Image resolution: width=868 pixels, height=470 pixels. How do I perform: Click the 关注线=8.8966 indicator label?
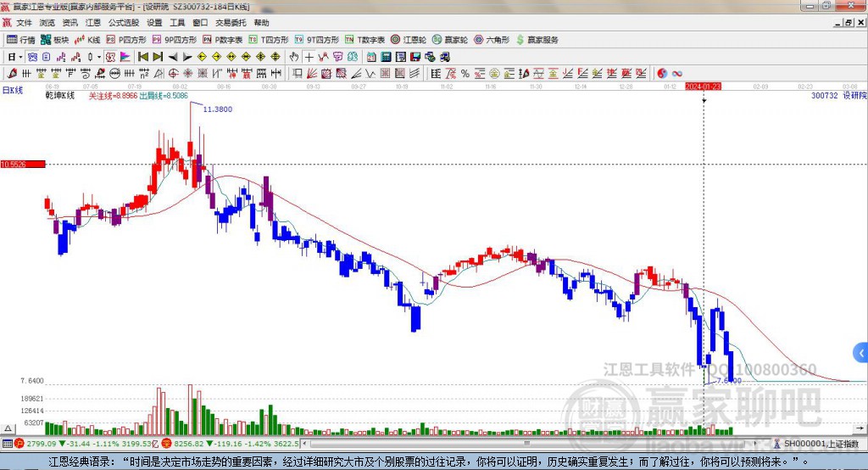pos(113,96)
